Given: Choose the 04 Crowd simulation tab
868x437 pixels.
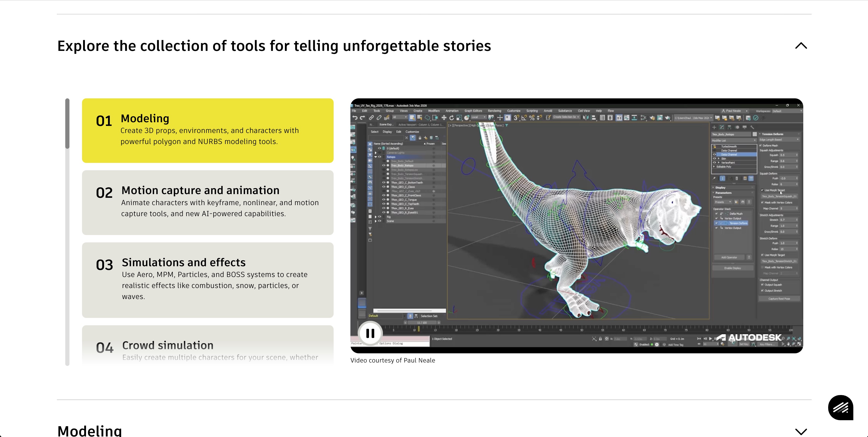Looking at the screenshot, I should point(208,346).
